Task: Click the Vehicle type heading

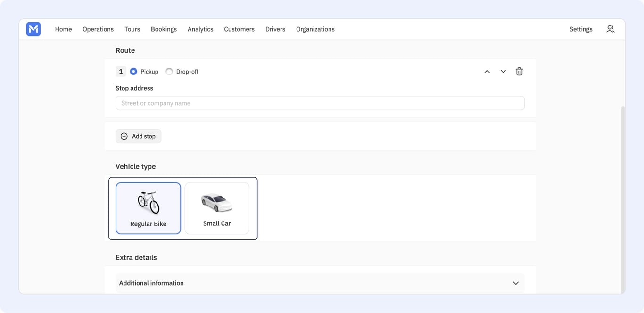Action: [135, 166]
